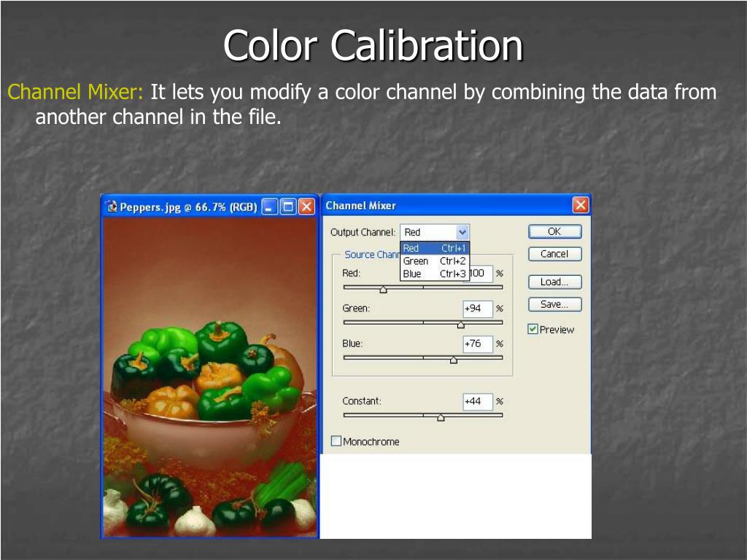Click the Green source channel slider handle

pos(461,324)
